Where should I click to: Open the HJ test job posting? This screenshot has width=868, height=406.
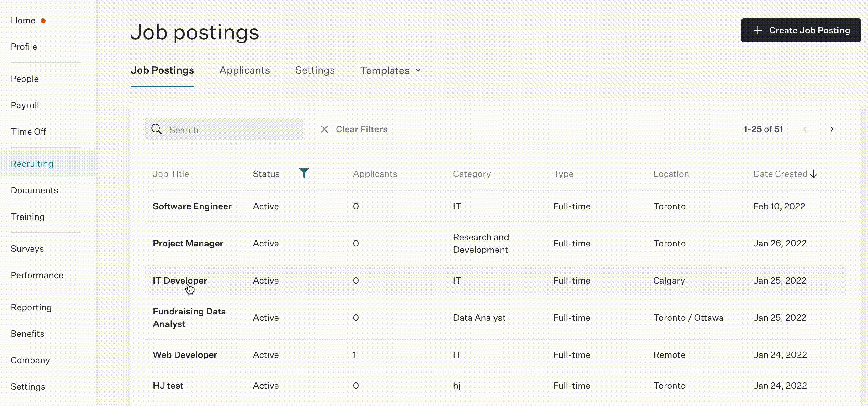coord(168,386)
